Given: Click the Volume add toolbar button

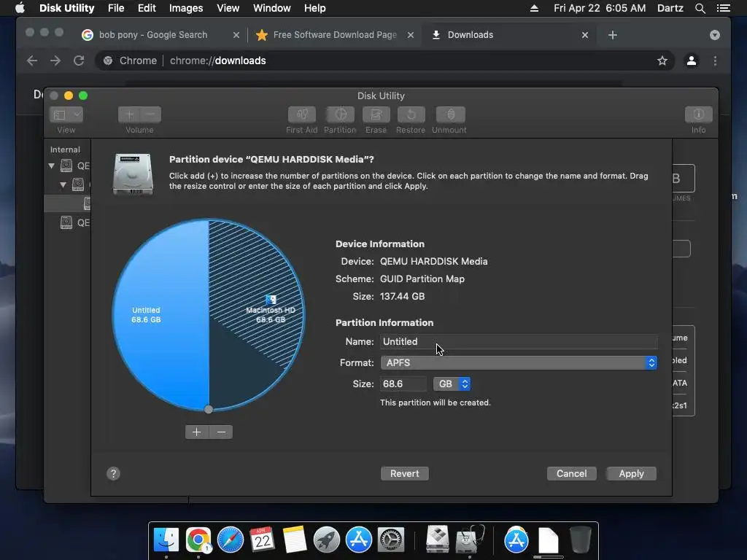Looking at the screenshot, I should [129, 114].
